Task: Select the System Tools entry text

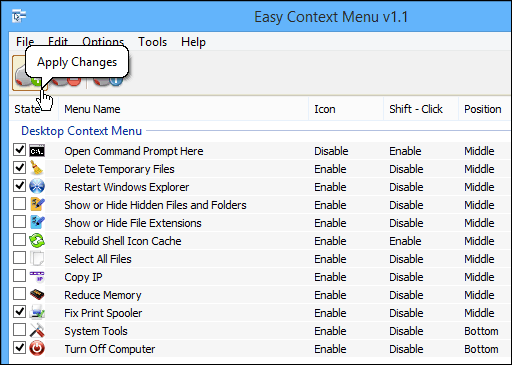Action: 96,331
